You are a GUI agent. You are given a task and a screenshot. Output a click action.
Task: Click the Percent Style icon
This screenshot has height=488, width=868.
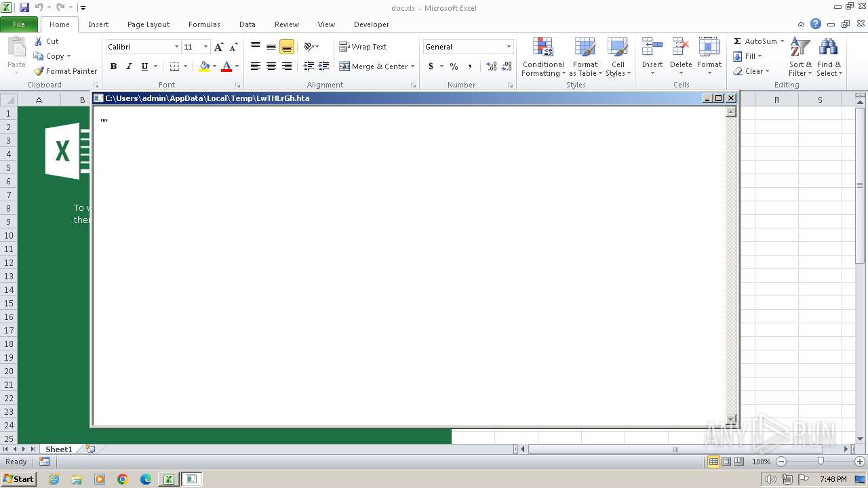coord(454,66)
